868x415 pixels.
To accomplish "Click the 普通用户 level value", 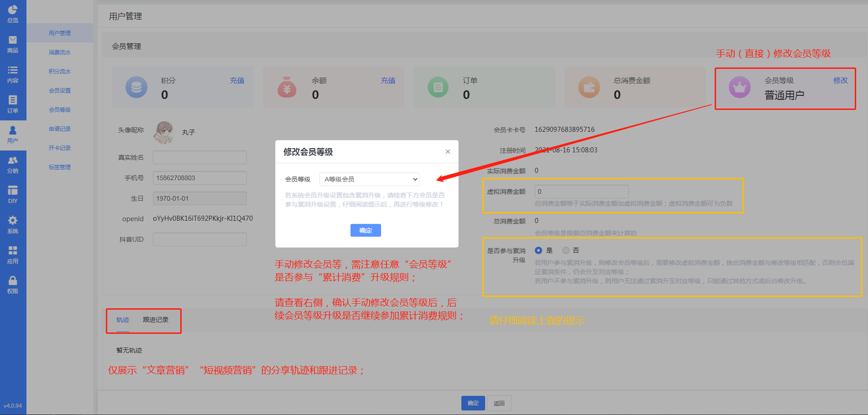I will [784, 95].
